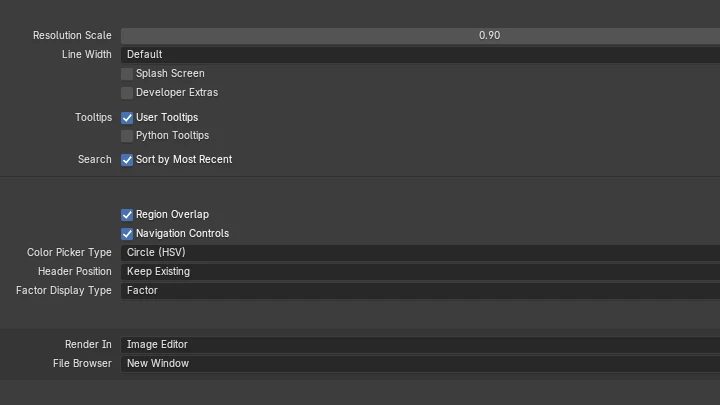Disable the Navigation Controls checkbox
720x405 pixels.
(x=127, y=234)
